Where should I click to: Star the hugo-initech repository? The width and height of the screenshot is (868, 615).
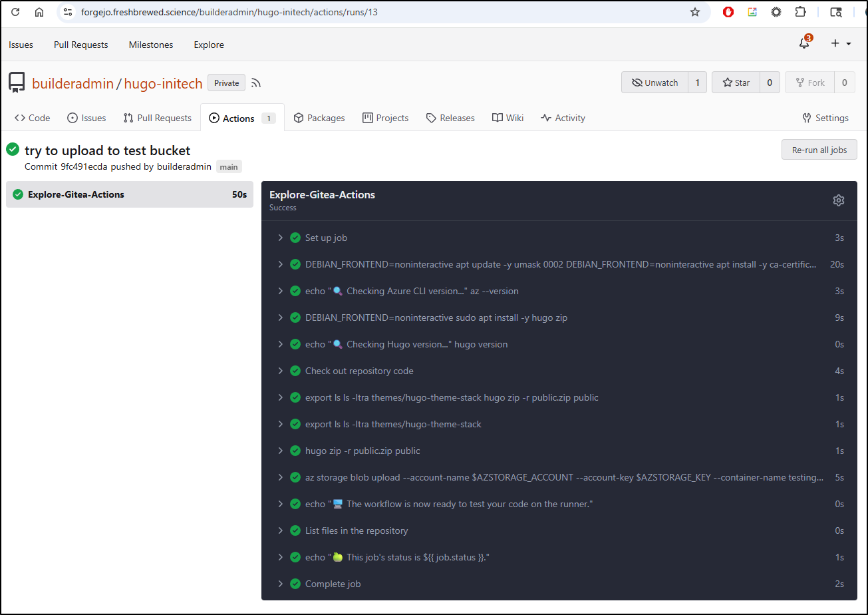pos(736,83)
